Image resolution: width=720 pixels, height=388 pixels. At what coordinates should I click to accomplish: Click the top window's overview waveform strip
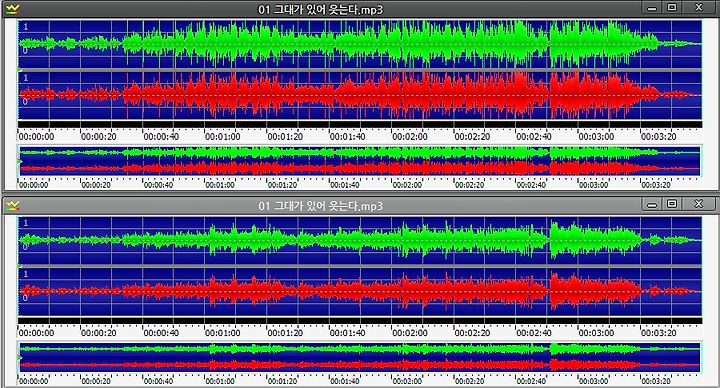(360, 161)
